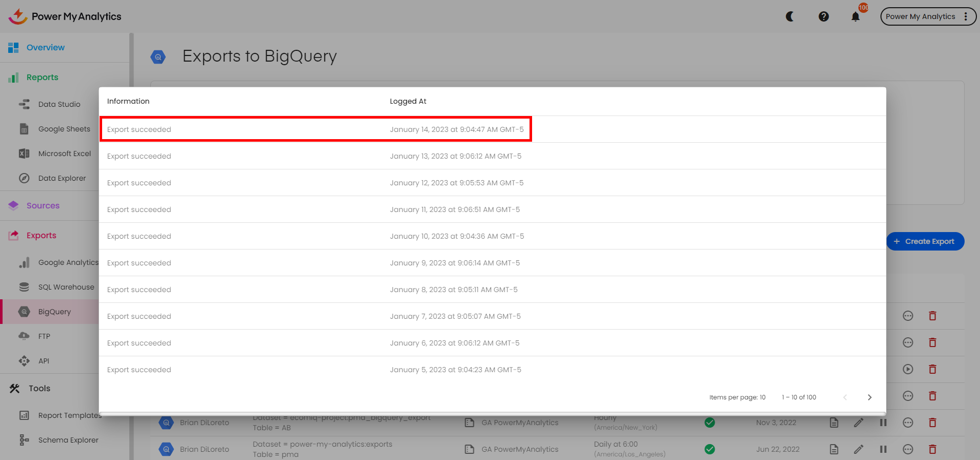Edit the Nov 3, 2022 export
The image size is (980, 460).
pyautogui.click(x=858, y=423)
